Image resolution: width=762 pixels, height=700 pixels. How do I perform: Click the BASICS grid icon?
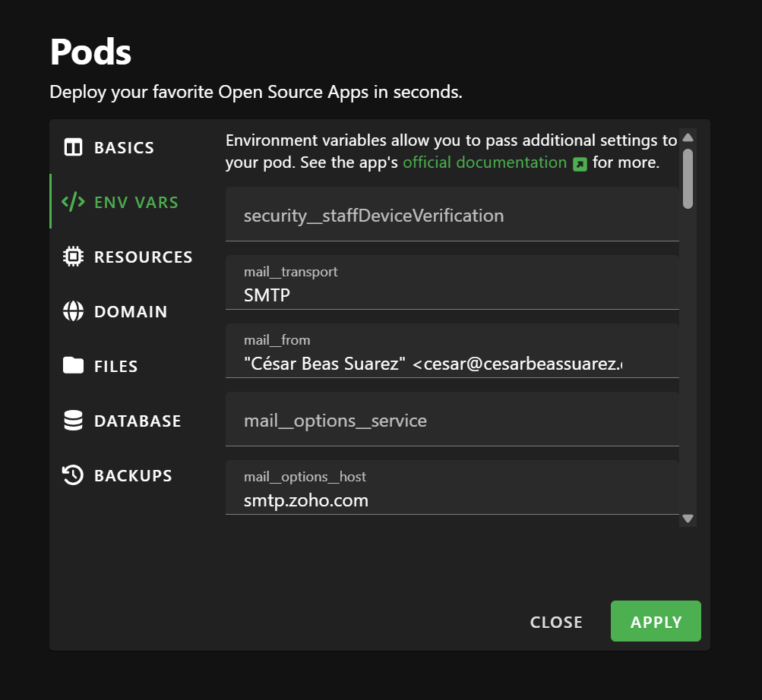[x=72, y=147]
